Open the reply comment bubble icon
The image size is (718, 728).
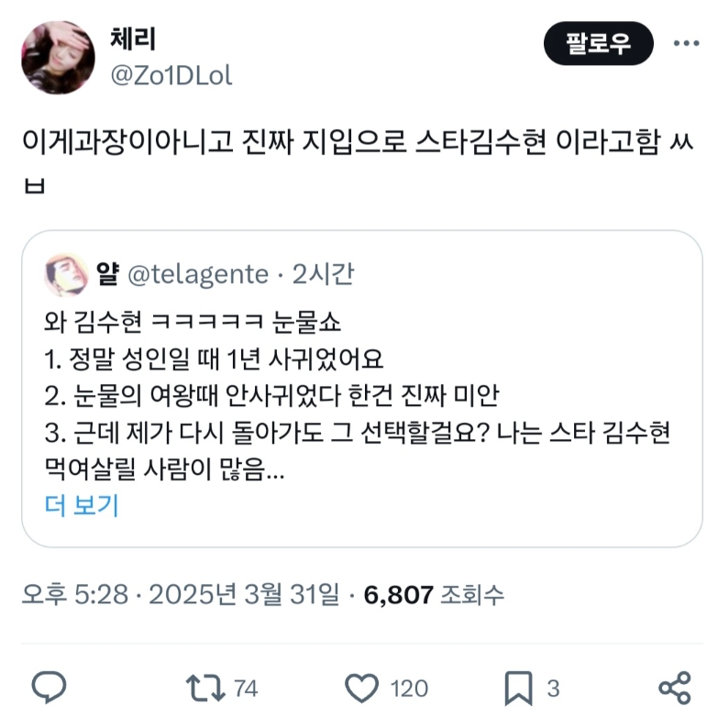pyautogui.click(x=49, y=687)
